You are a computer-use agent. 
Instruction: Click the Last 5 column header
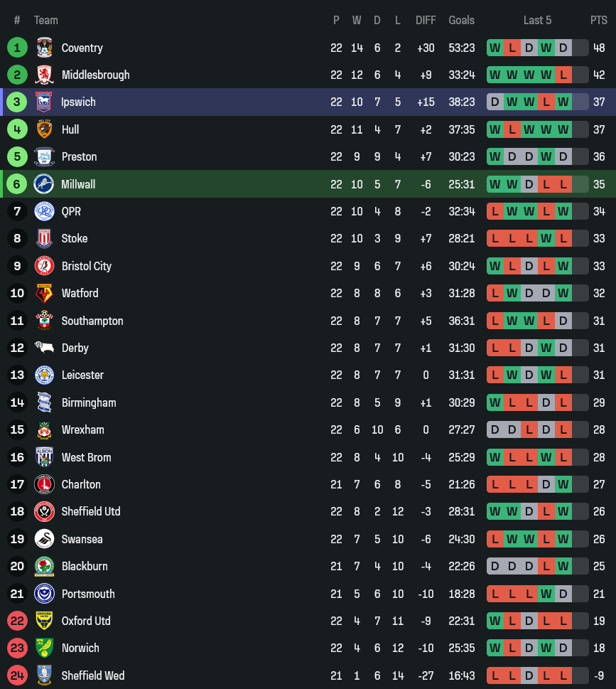[537, 20]
